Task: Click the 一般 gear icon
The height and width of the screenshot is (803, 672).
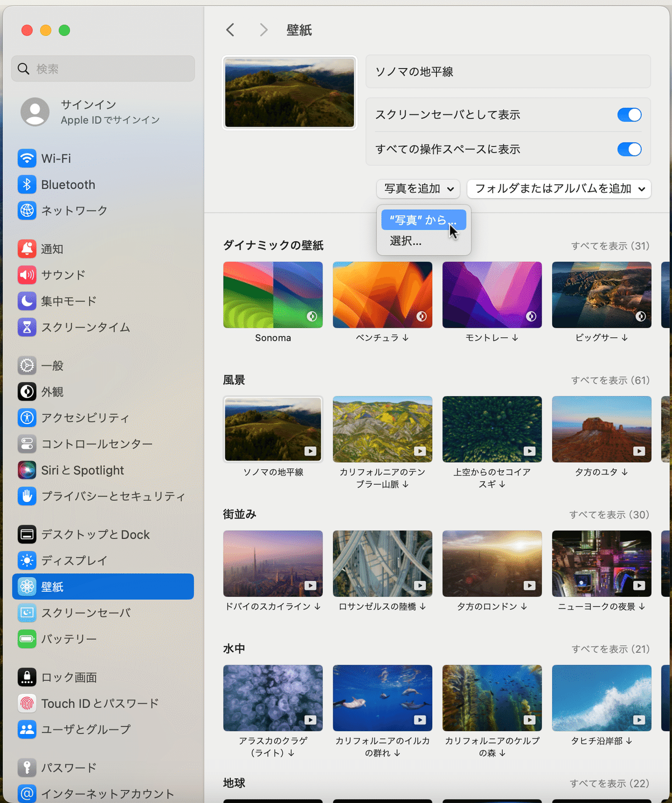Action: pos(27,365)
